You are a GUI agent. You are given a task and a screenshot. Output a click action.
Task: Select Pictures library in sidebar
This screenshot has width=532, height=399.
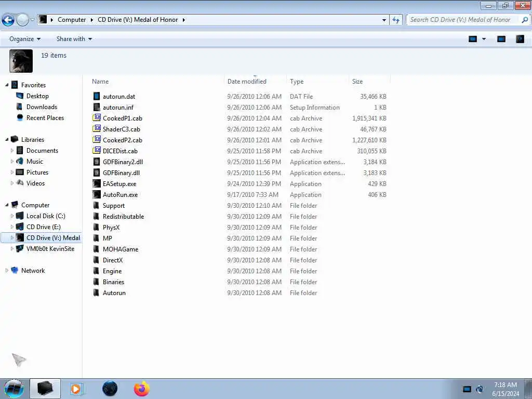37,172
